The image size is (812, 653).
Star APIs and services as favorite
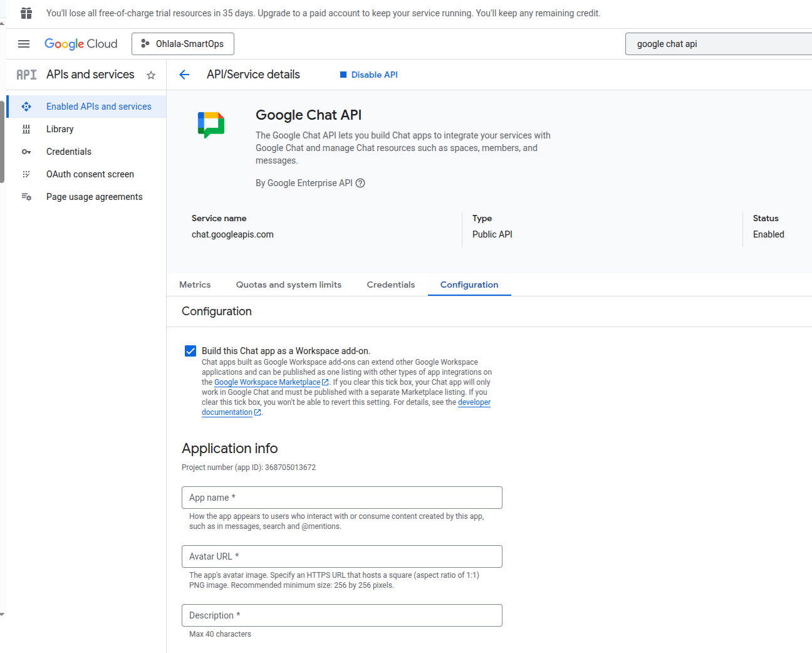[x=151, y=75]
